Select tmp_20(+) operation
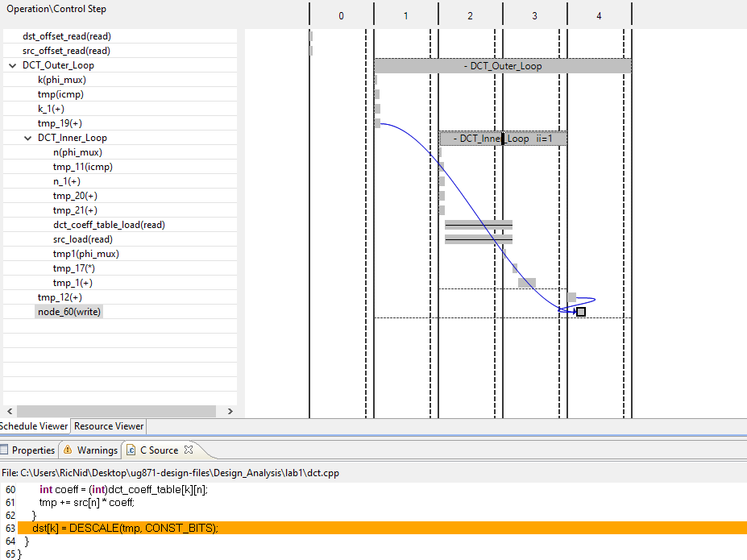747x560 pixels. tap(75, 196)
